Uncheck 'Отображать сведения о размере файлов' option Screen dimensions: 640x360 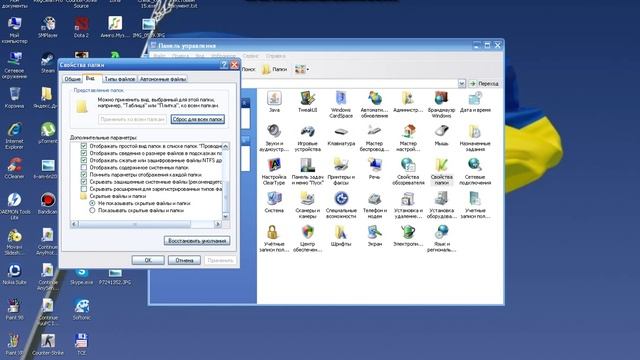(x=84, y=153)
